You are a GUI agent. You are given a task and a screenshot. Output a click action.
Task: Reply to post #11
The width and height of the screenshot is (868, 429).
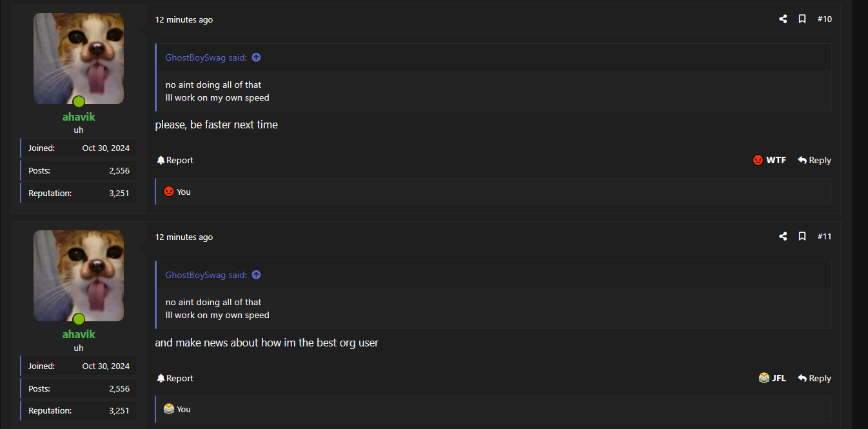point(814,378)
